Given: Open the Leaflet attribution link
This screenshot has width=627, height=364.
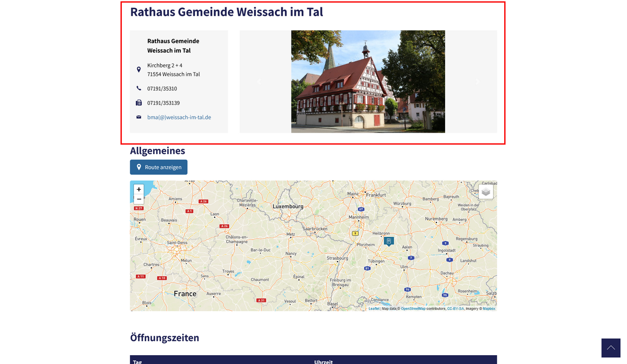Looking at the screenshot, I should (374, 309).
